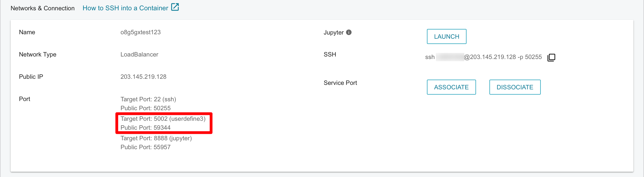Click the Public Port 59344 text

click(145, 128)
